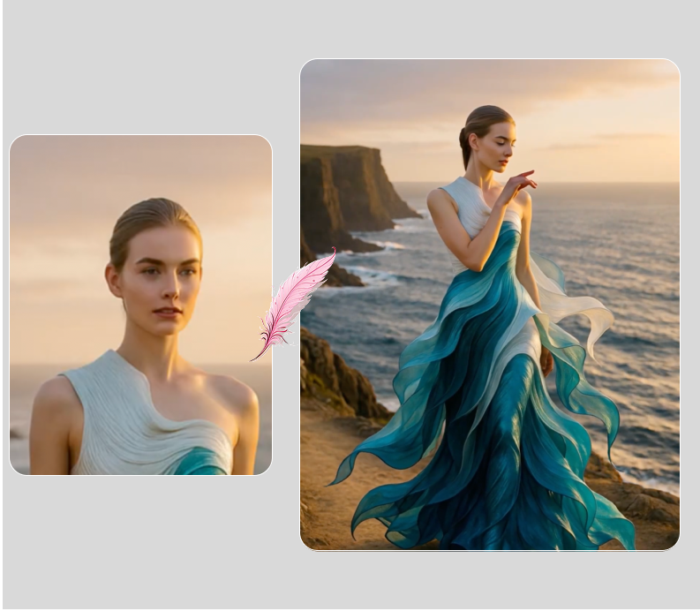The image size is (700, 611).
Task: Click the teal dress patch in left portrait
Action: (x=203, y=461)
